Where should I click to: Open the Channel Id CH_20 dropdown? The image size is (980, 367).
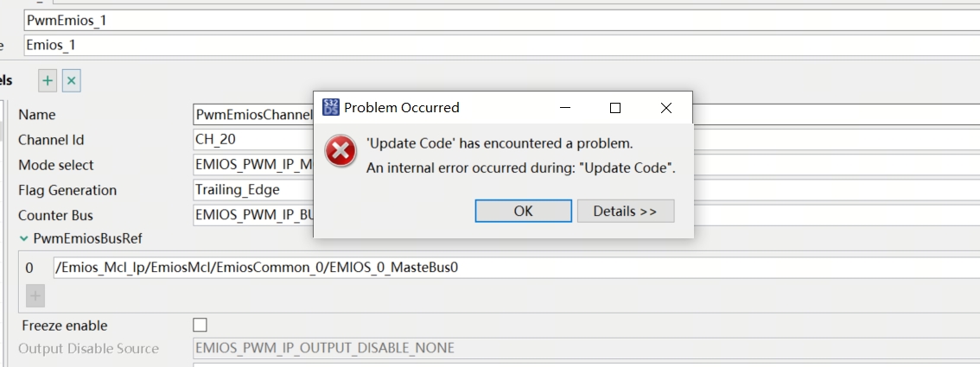pyautogui.click(x=251, y=140)
